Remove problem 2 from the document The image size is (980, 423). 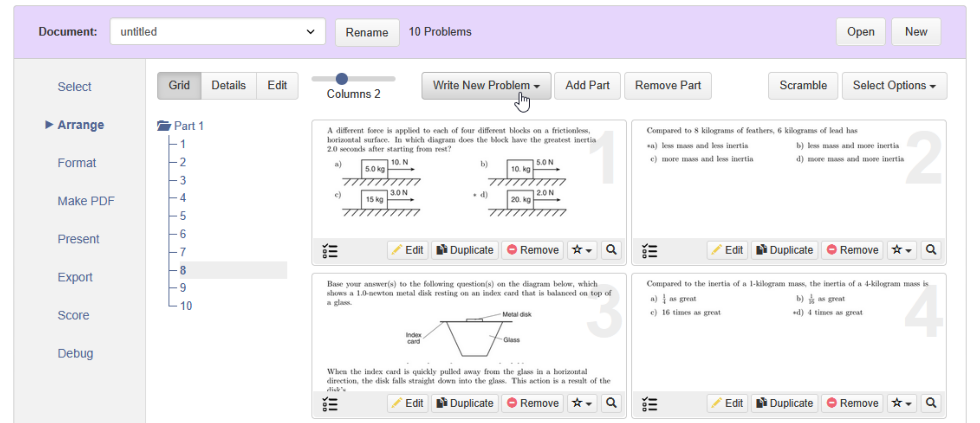click(852, 250)
